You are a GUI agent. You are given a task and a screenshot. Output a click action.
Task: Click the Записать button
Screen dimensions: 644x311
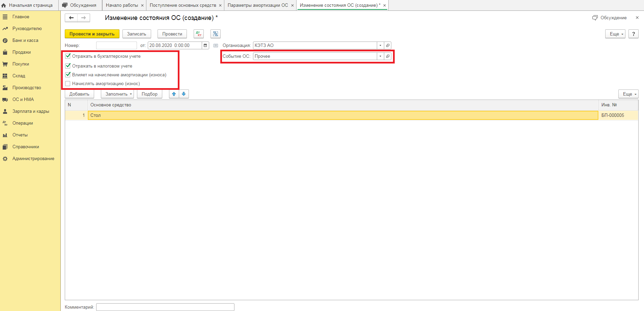tap(137, 34)
